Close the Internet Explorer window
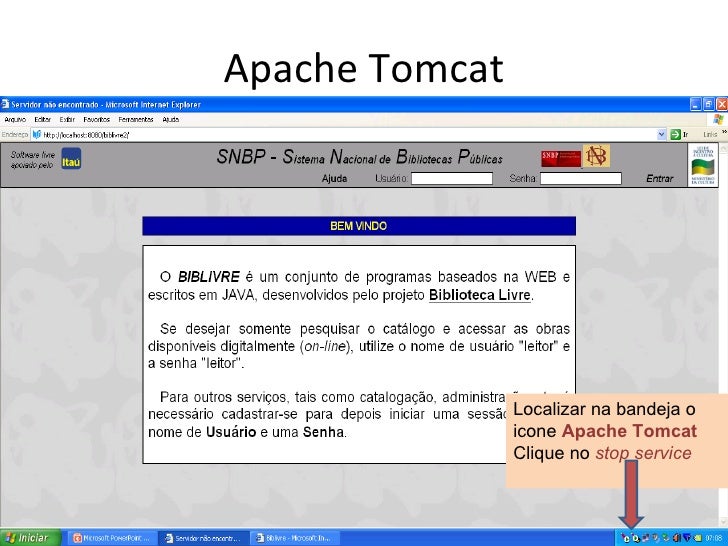The width and height of the screenshot is (728, 546). 722,104
